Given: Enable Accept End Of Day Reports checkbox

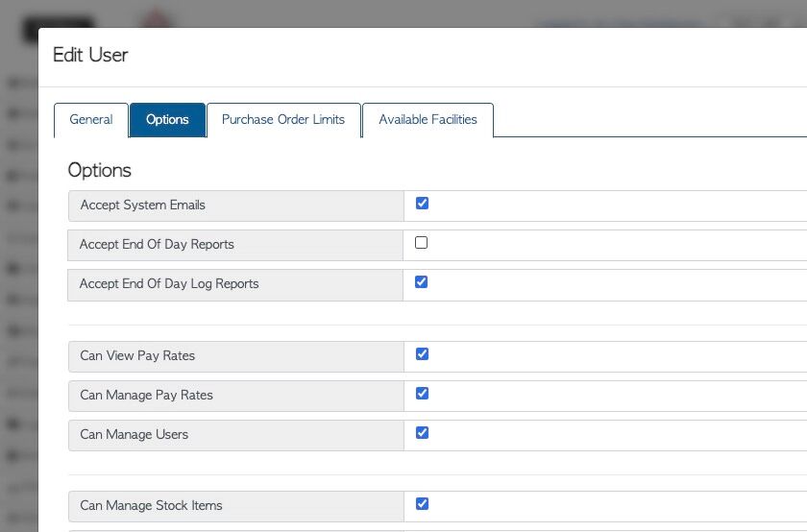Looking at the screenshot, I should (x=421, y=242).
